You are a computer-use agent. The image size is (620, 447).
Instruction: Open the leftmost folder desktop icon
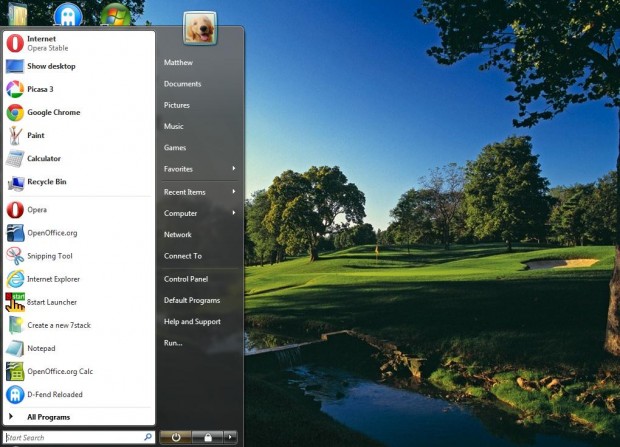(17, 13)
